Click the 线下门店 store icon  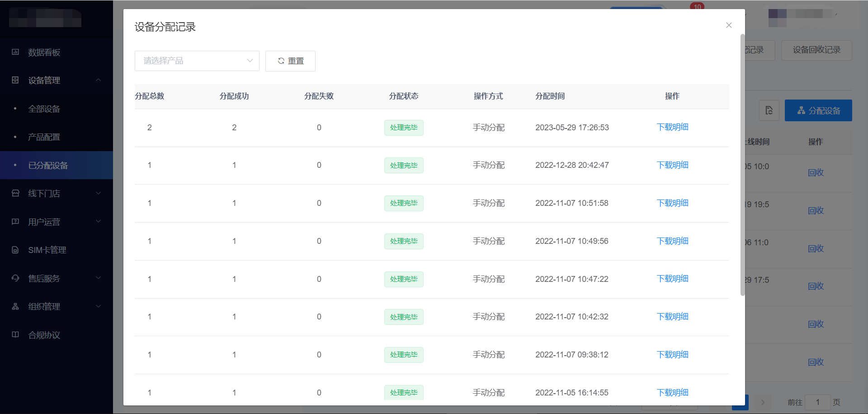tap(15, 193)
